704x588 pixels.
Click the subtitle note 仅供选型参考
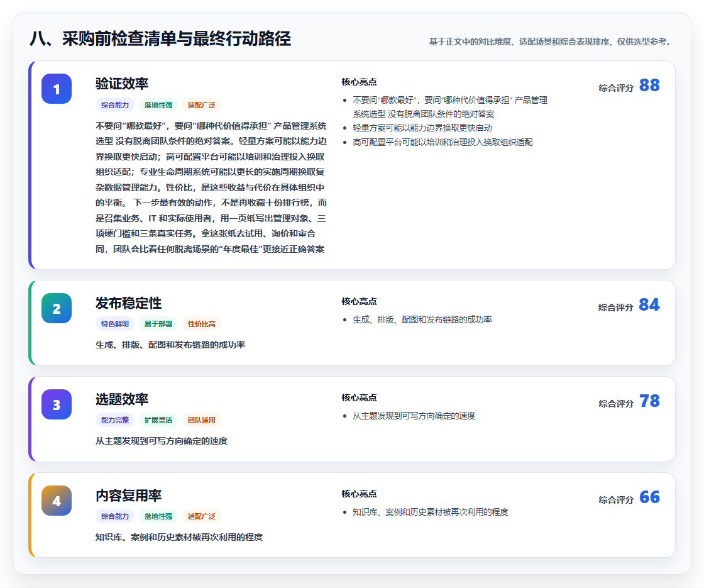tap(644, 42)
